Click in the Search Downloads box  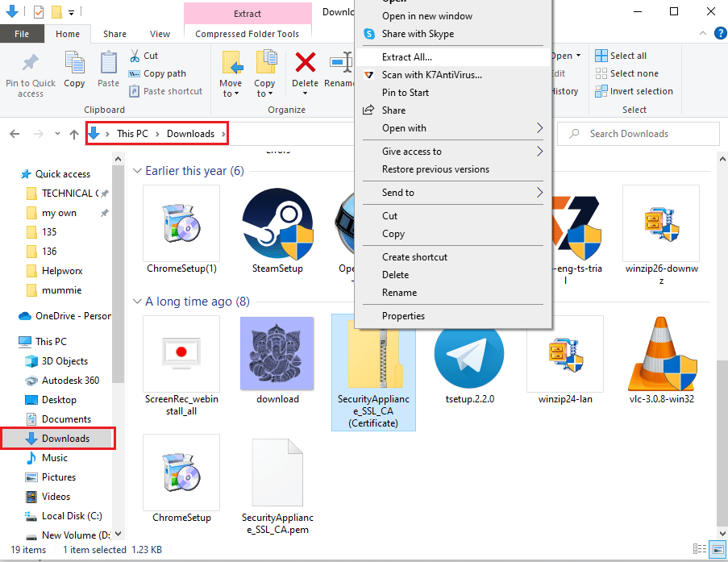coord(638,134)
